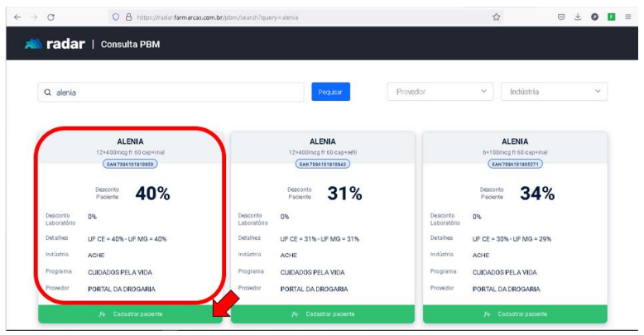Click the search field containing alenia
The height and width of the screenshot is (335, 644).
click(171, 92)
